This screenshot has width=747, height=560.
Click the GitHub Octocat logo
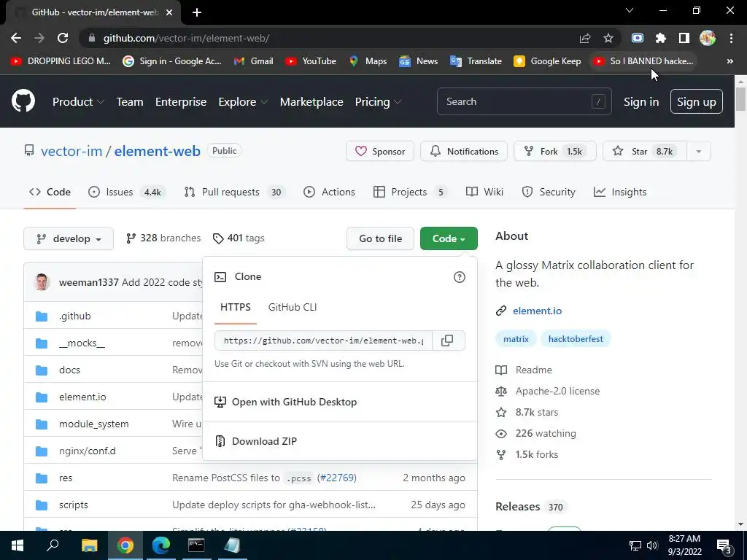click(23, 101)
